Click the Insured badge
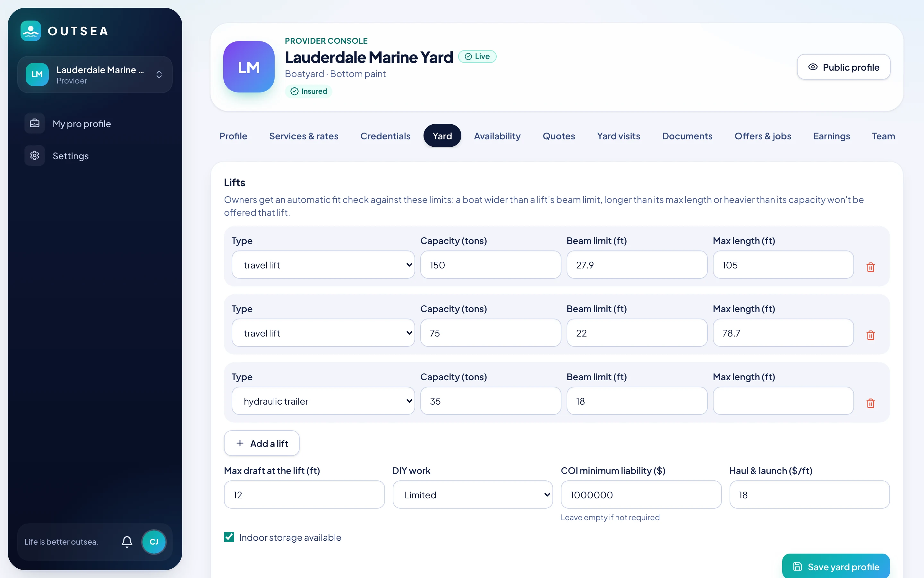Viewport: 924px width, 578px height. pos(309,92)
